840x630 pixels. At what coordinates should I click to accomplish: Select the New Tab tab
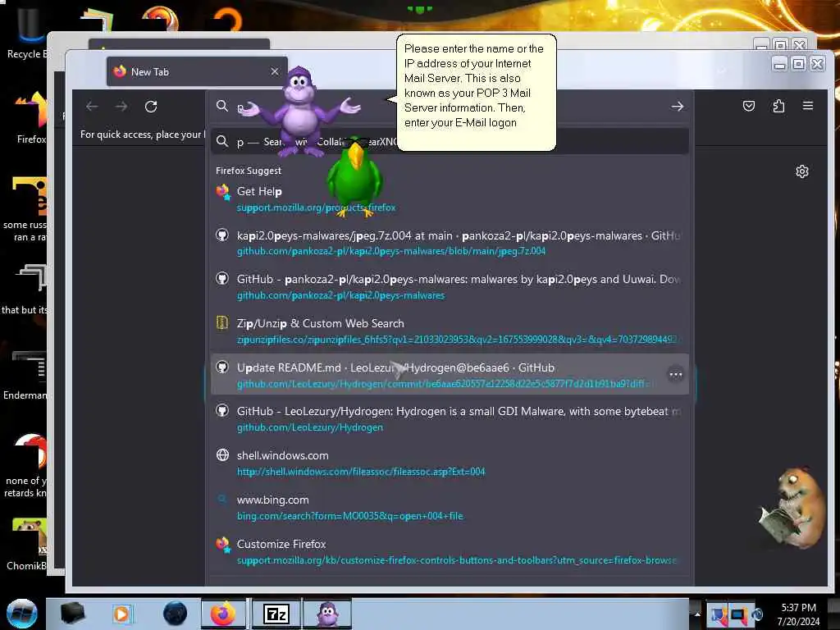click(197, 71)
